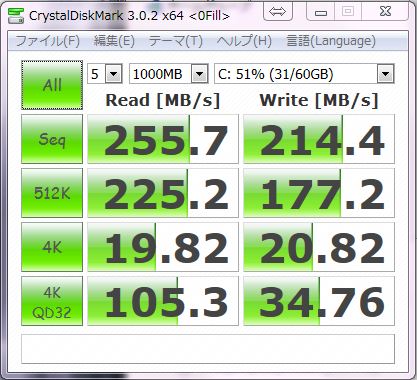Start the 512K test

pos(52,193)
